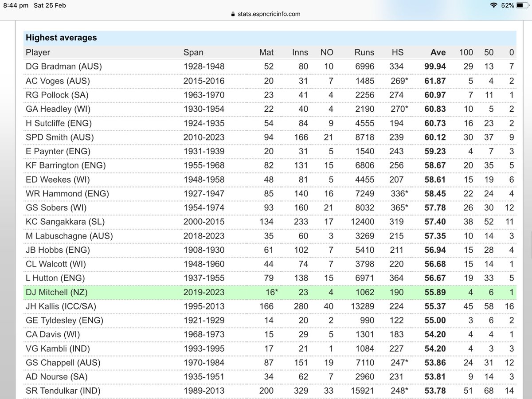The image size is (532, 399).
Task: Select SR Tendulkar (IND) row name
Action: pyautogui.click(x=63, y=391)
